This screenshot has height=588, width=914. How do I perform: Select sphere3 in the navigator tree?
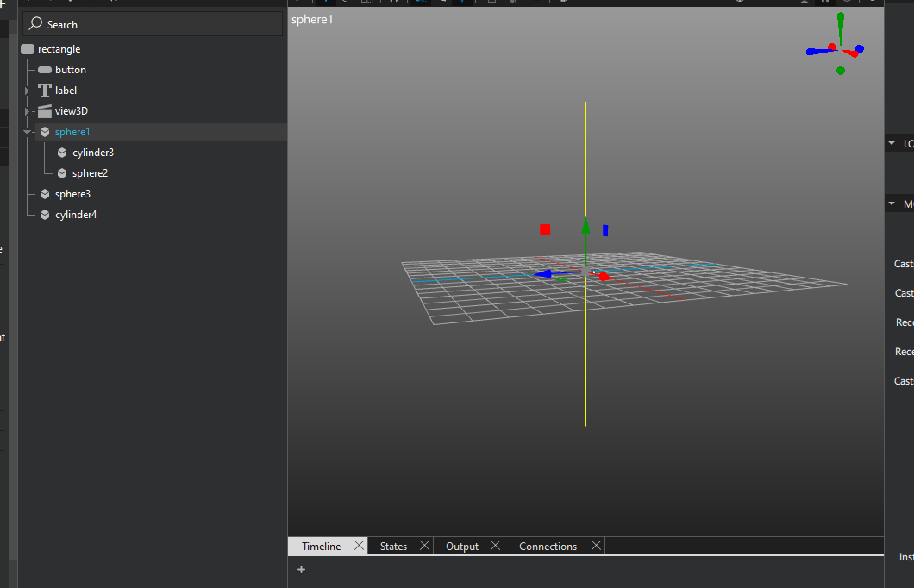tap(72, 194)
